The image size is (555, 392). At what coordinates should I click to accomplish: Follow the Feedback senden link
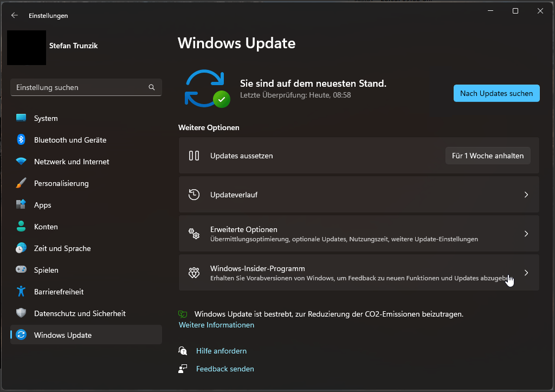click(x=225, y=369)
